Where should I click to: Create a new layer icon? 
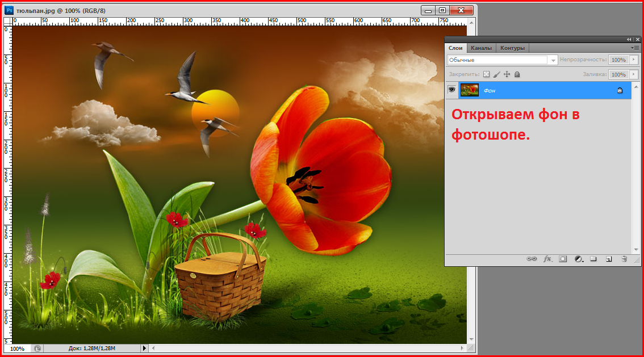click(609, 259)
